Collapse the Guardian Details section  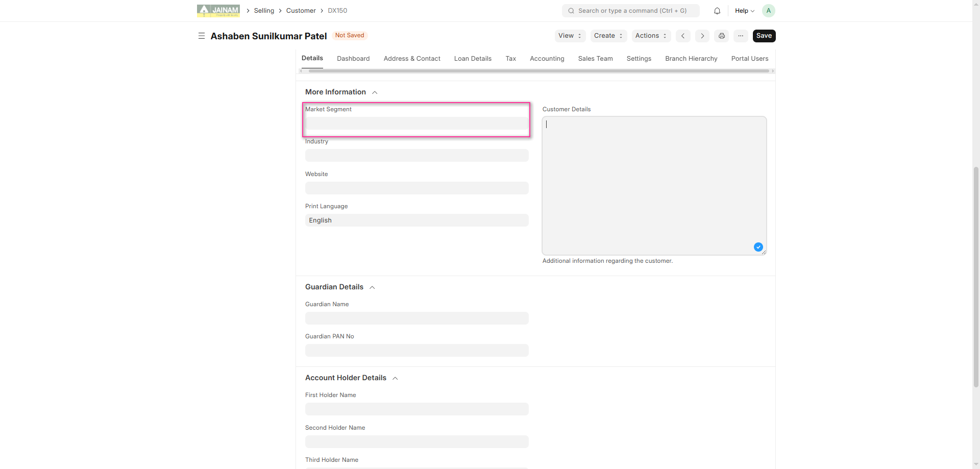point(372,287)
